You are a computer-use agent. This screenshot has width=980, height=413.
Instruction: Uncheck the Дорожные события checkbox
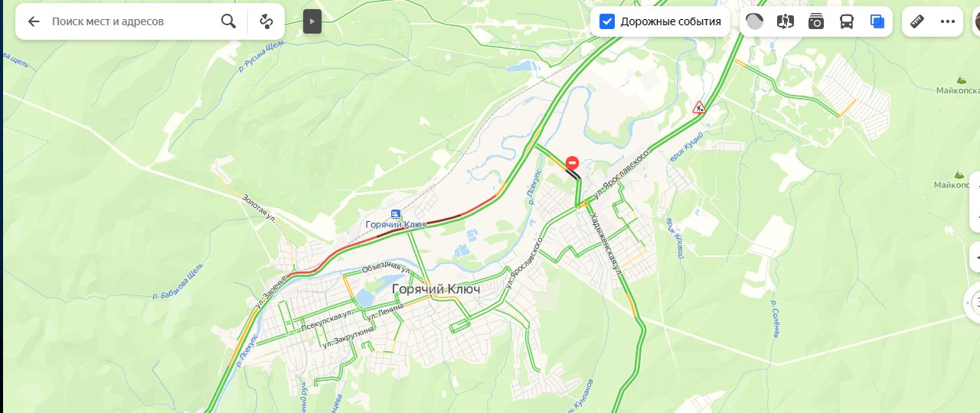[x=607, y=21]
